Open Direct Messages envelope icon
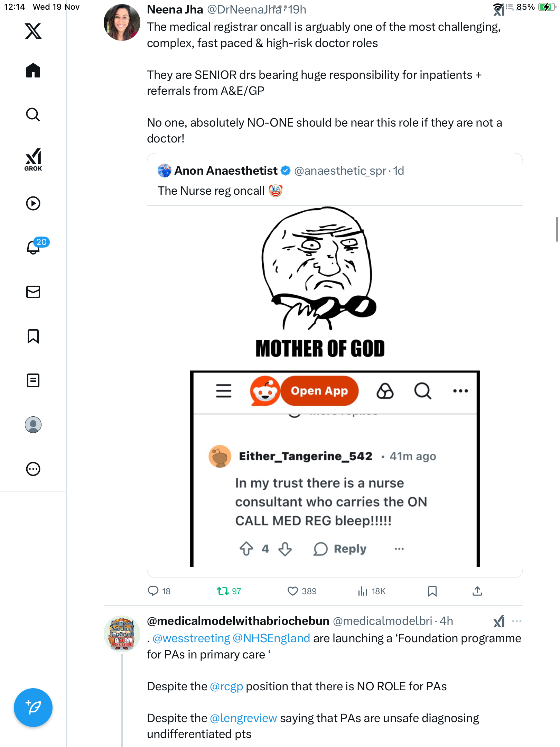The image size is (560, 747). (x=33, y=292)
